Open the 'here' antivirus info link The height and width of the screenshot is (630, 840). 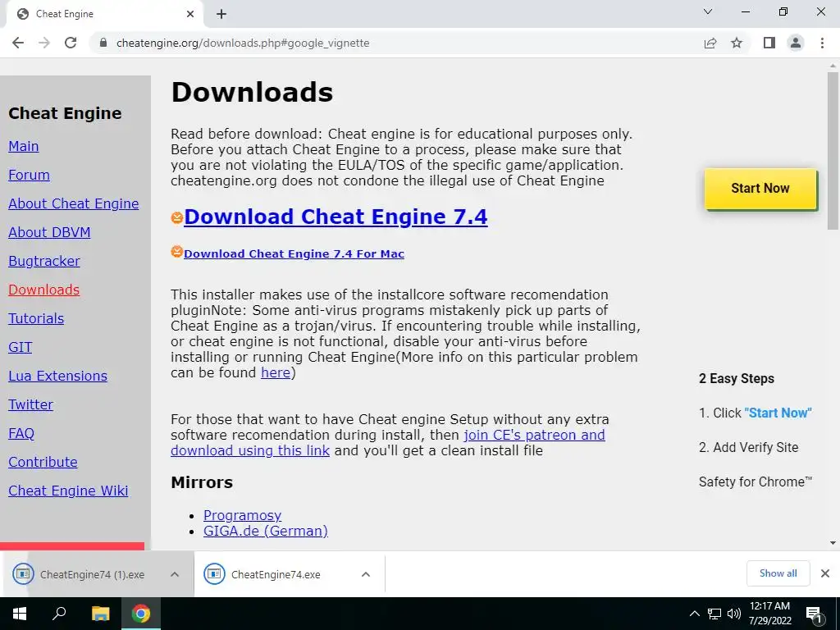[276, 373]
